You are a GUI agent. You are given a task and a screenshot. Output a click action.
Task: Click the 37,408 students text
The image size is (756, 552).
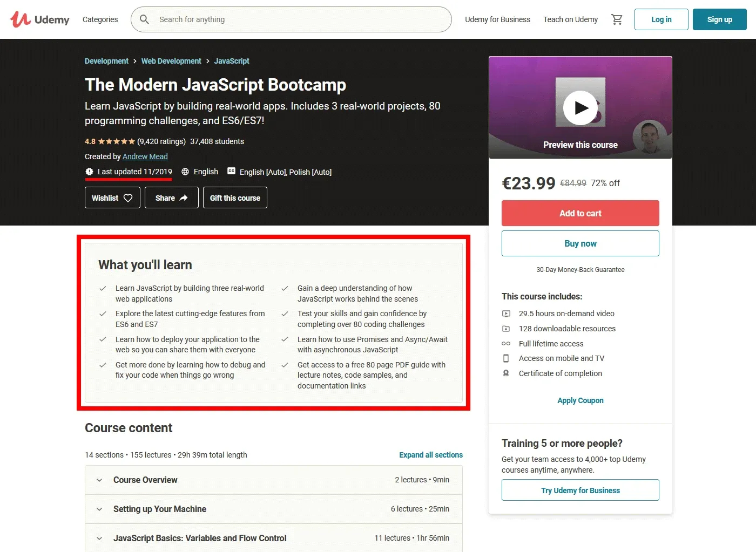(217, 141)
